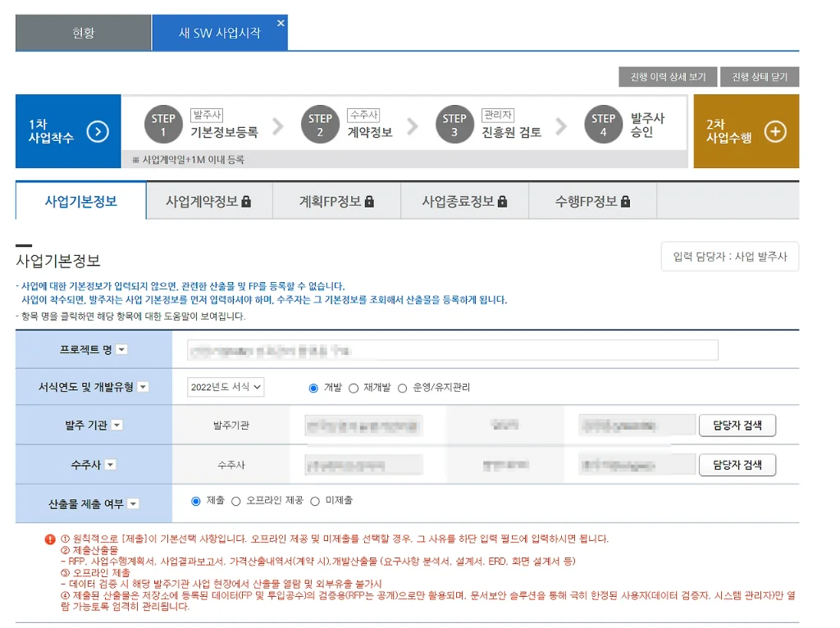This screenshot has width=840, height=628.
Task: Click the red warning icon in the notice
Action: [51, 539]
